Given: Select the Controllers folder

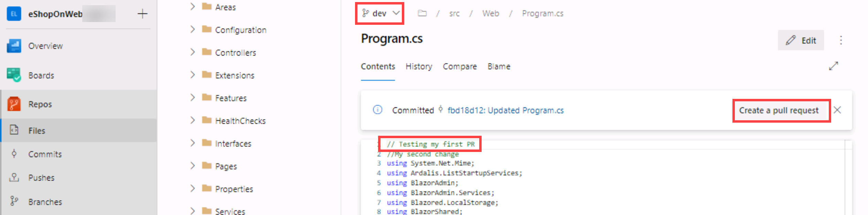Looking at the screenshot, I should click(x=235, y=53).
